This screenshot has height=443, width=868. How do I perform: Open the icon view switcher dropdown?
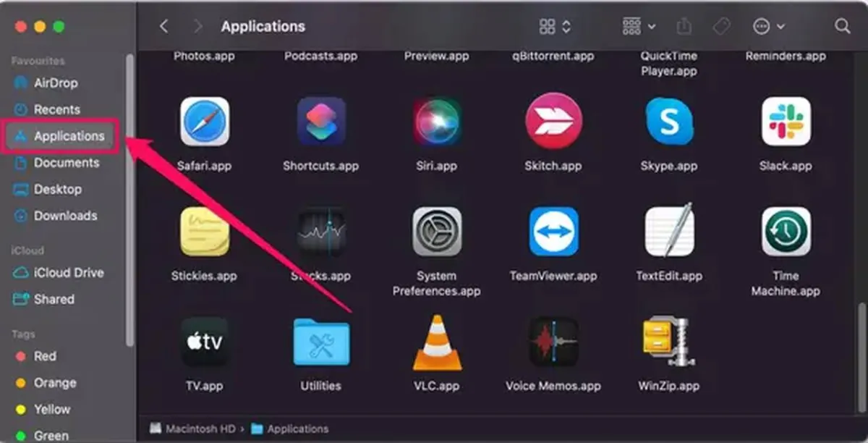click(x=555, y=27)
